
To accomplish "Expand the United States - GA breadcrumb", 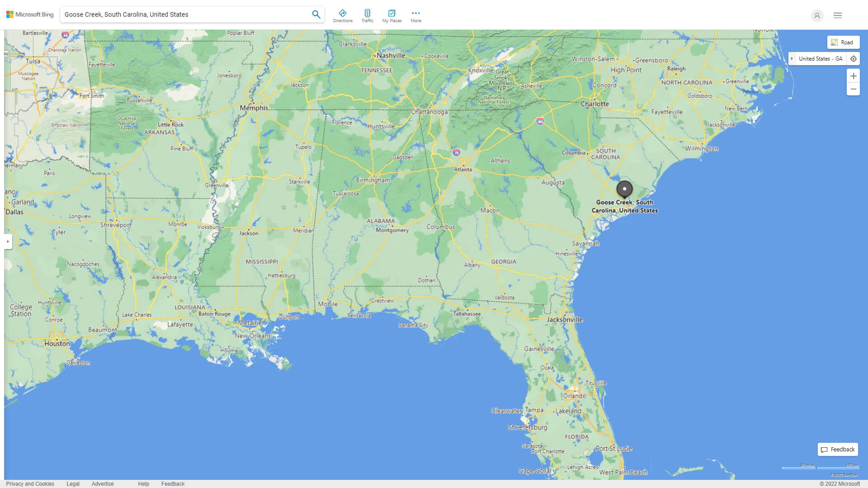I will coord(792,59).
